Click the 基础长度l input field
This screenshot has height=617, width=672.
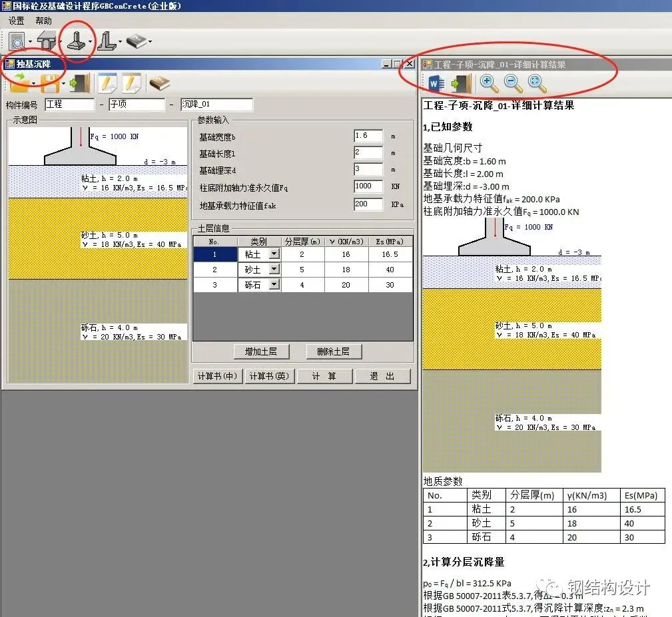[368, 152]
